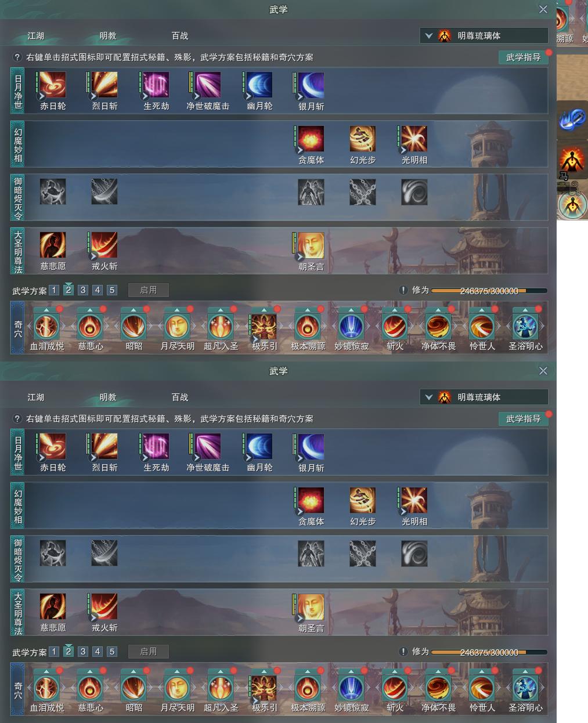The image size is (588, 723).
Task: Expand 明尊琉璃体 dropdown in lower panel
Action: tap(484, 397)
